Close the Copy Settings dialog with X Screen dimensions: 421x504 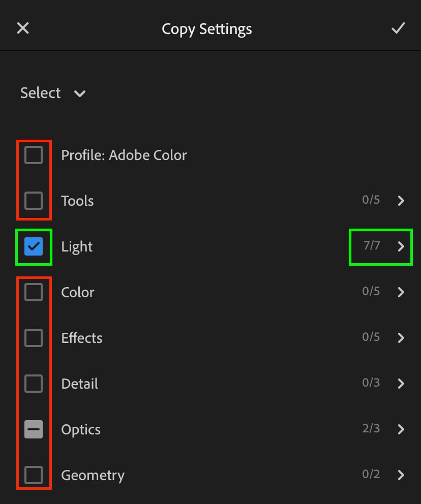point(23,28)
